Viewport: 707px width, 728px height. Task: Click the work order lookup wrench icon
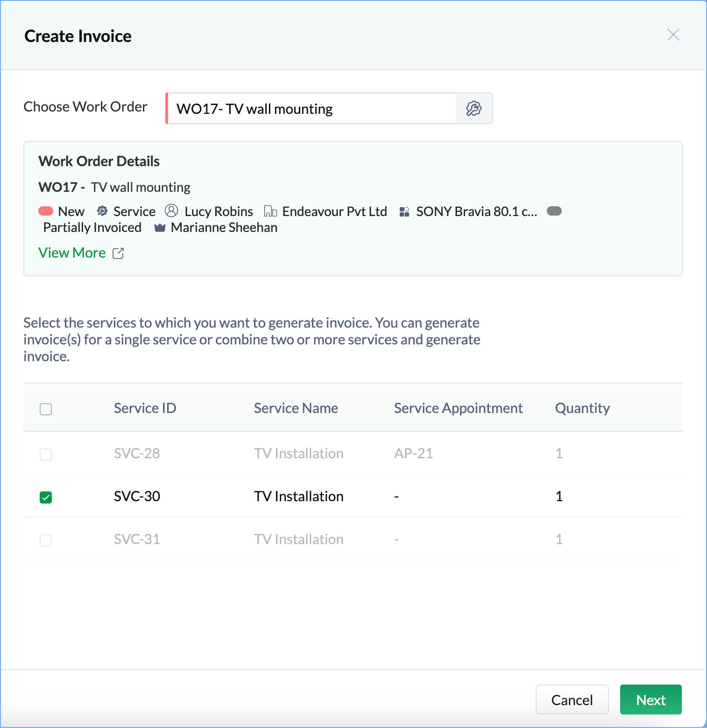(x=474, y=108)
